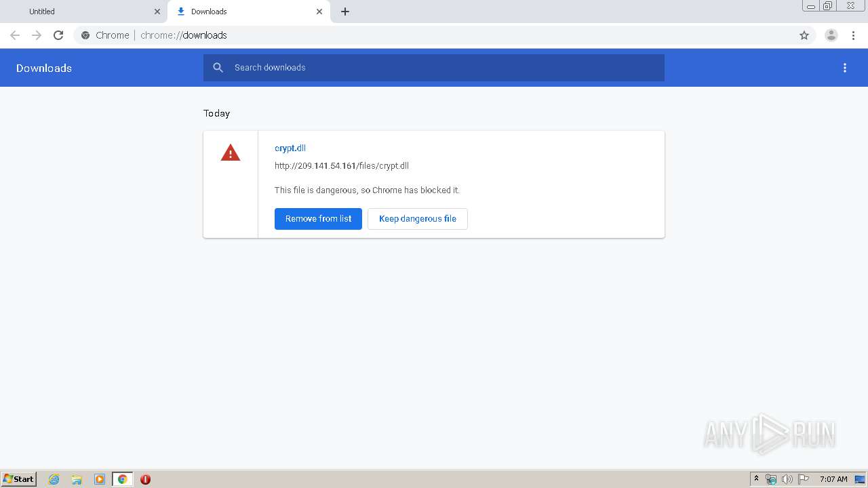Click the Chrome site info icon

point(85,35)
